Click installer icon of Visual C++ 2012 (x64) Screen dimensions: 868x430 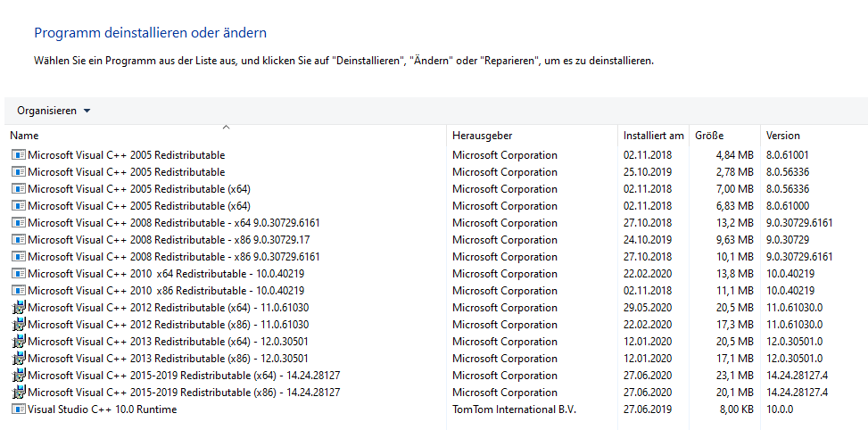[19, 308]
